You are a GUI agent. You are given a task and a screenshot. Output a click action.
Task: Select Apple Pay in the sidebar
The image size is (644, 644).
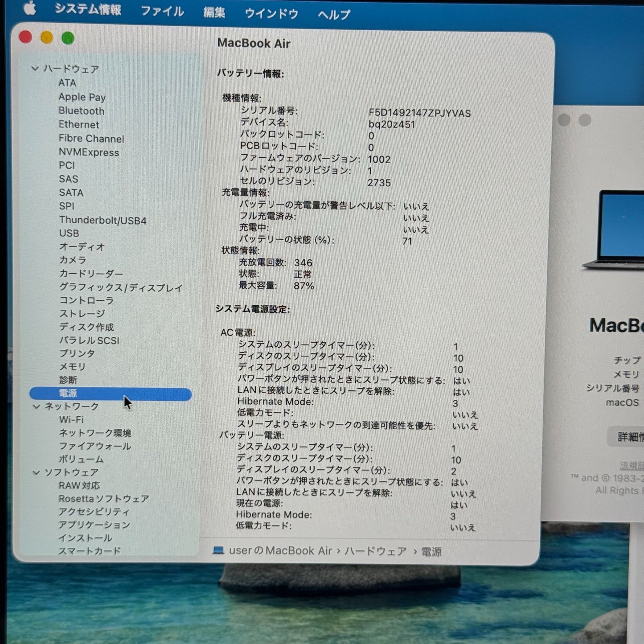82,97
